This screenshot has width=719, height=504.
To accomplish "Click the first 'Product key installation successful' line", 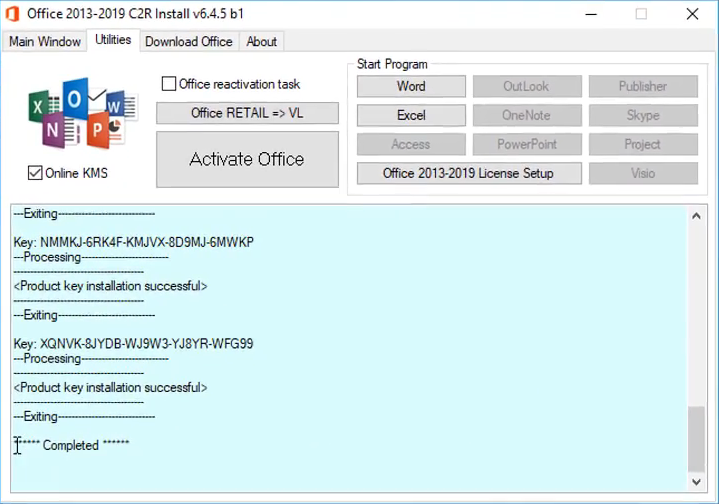I will (111, 286).
